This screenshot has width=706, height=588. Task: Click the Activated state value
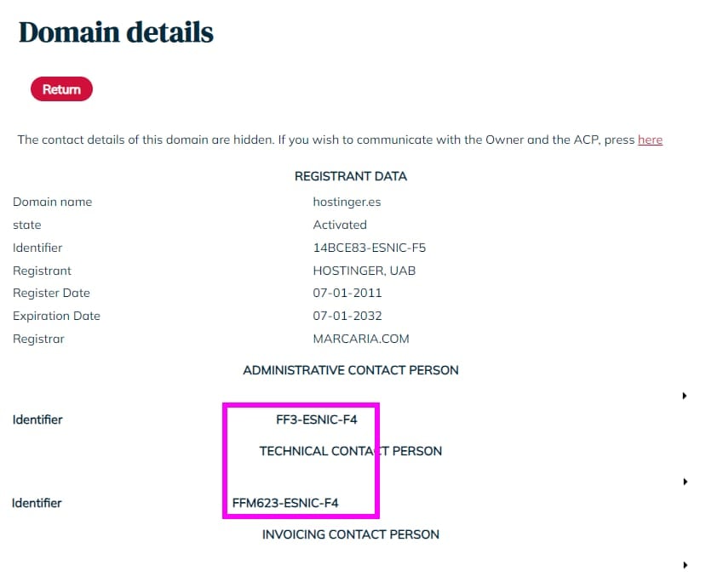pos(340,225)
